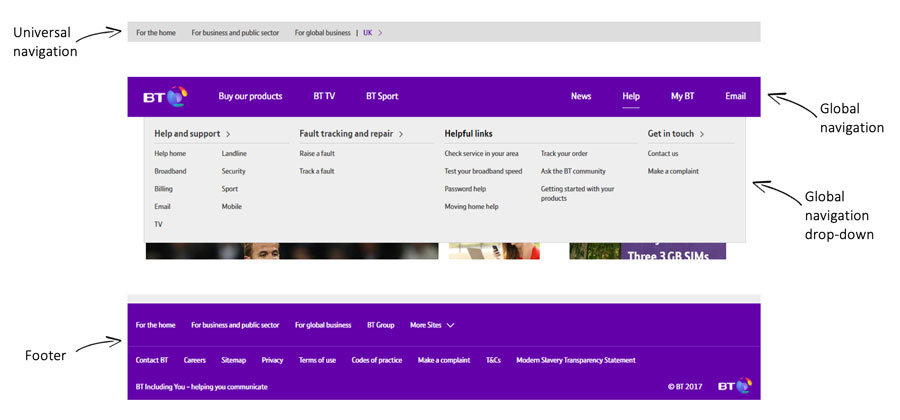Open the BT Sport menu item

tap(382, 97)
